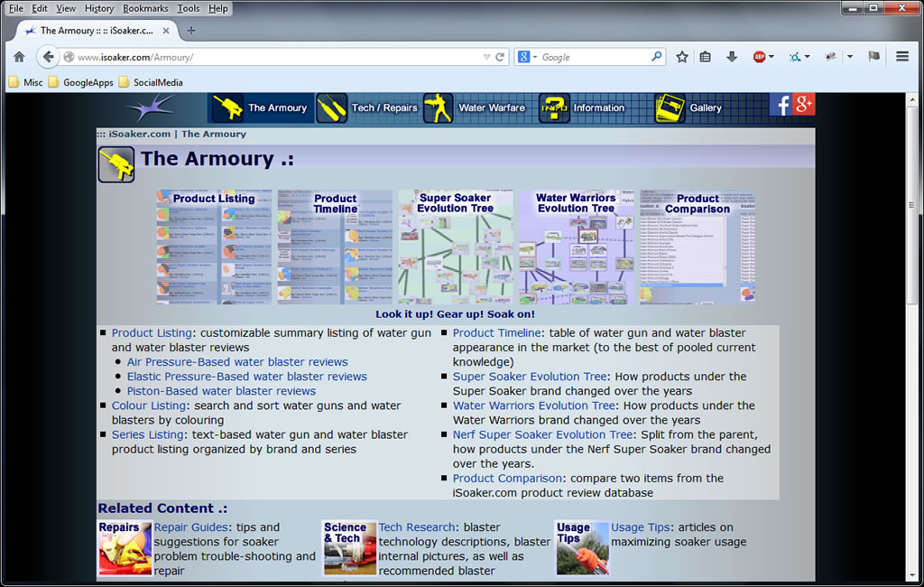The image size is (924, 587).
Task: Open the Product Comparison text link
Action: pos(507,478)
